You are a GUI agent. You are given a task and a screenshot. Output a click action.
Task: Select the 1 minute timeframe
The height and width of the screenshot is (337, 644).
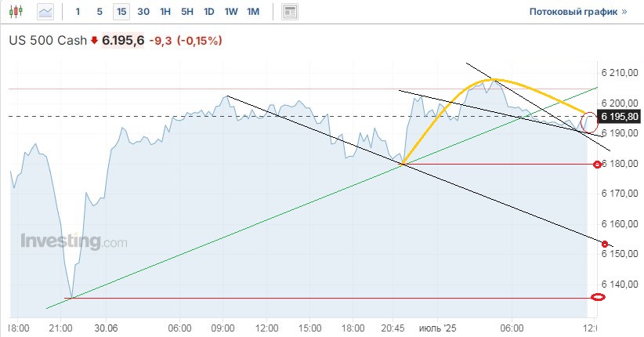(x=77, y=12)
